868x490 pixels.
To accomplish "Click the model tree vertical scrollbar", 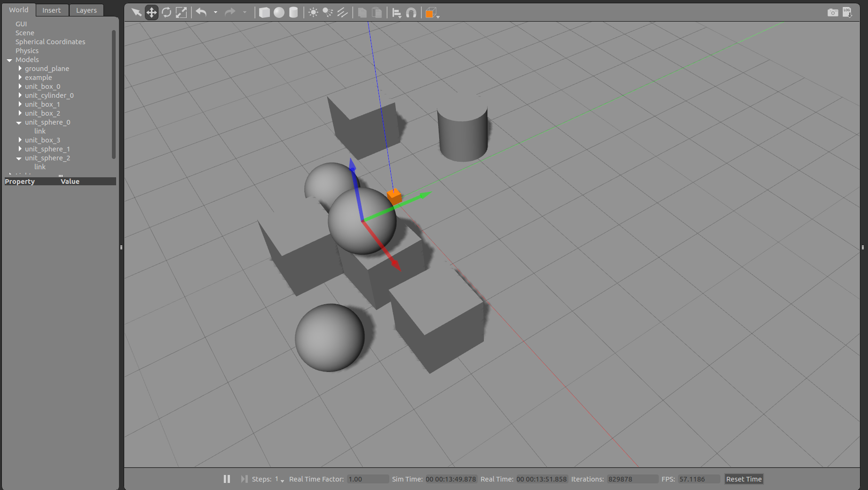I will [x=113, y=95].
